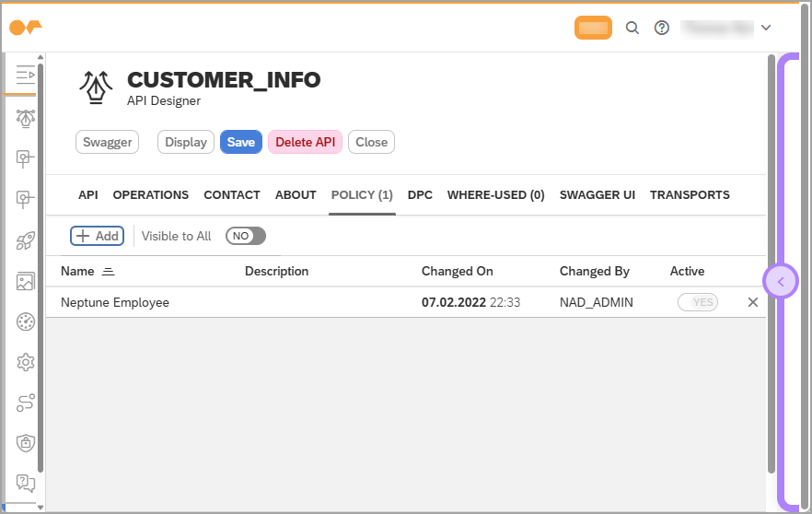
Task: Click the Delete API button
Action: coord(305,142)
